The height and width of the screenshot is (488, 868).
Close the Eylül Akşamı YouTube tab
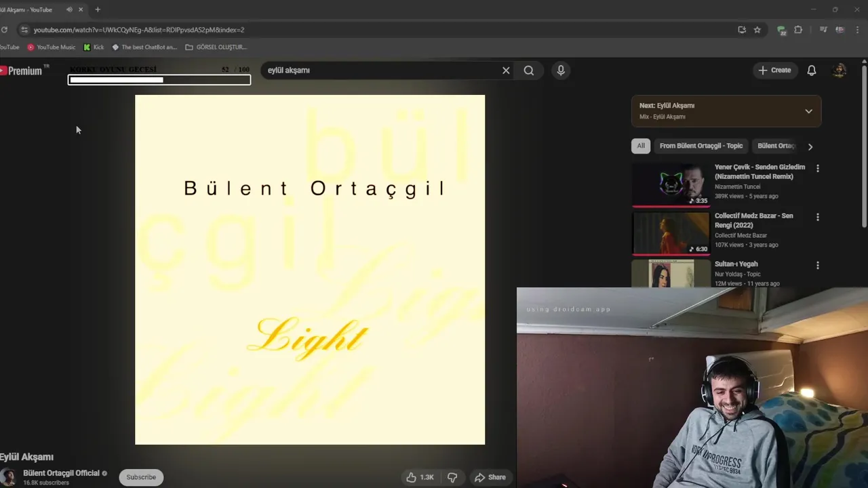[82, 9]
